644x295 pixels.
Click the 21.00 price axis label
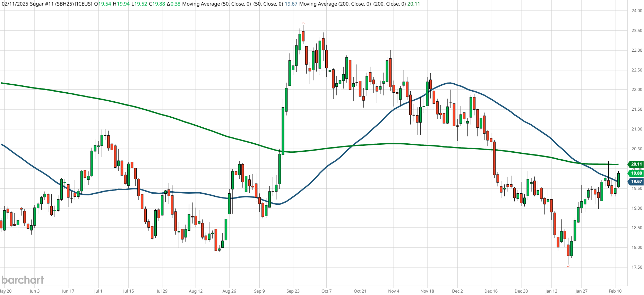[x=637, y=129]
